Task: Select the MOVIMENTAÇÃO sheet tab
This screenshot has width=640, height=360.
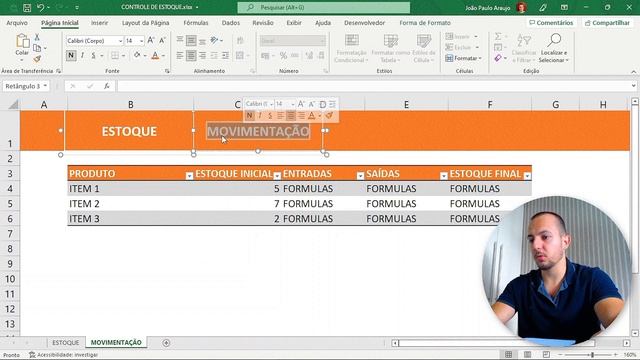Action: tap(116, 342)
